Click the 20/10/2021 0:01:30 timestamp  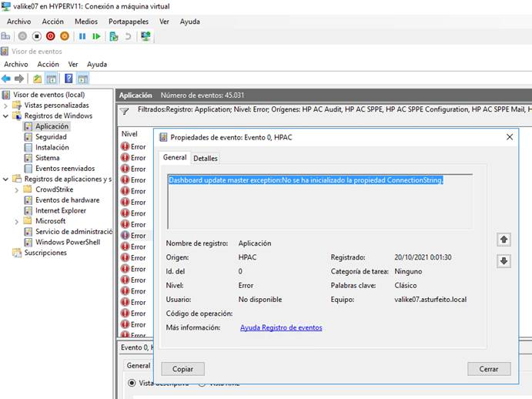pyautogui.click(x=423, y=257)
